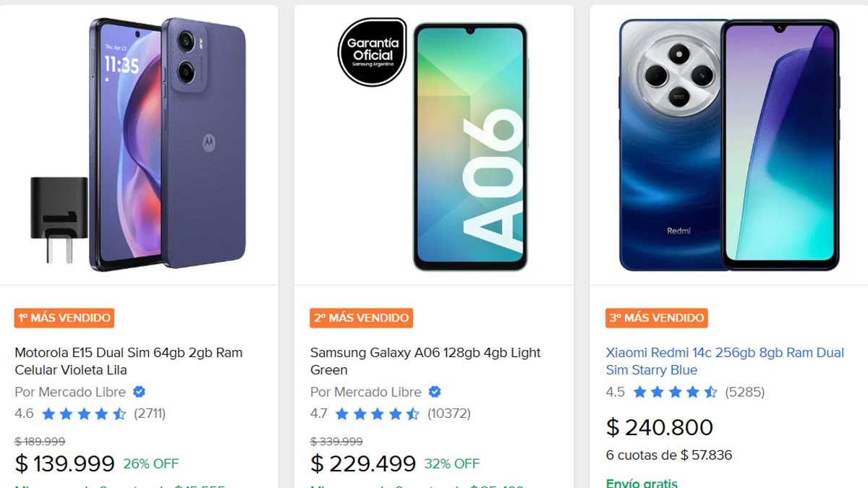Image resolution: width=868 pixels, height=488 pixels.
Task: Click the 3º MÁS VENDIDO badge
Action: (x=656, y=317)
